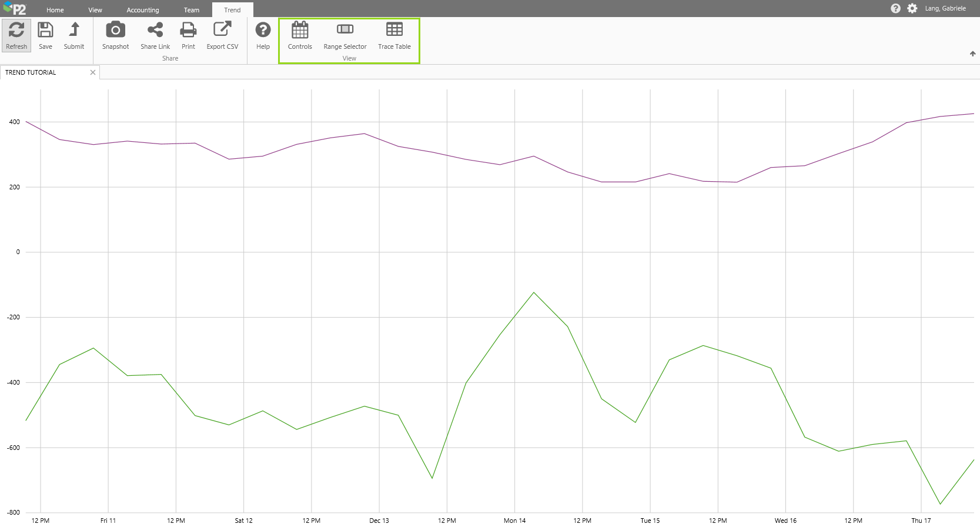
Task: Switch to the Home ribbon tab
Action: coord(55,10)
